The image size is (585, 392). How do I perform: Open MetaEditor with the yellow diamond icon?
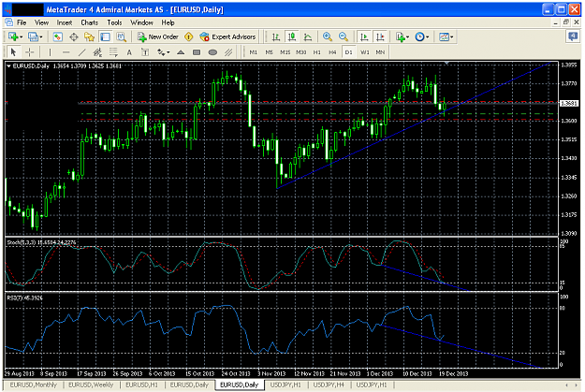pos(189,36)
